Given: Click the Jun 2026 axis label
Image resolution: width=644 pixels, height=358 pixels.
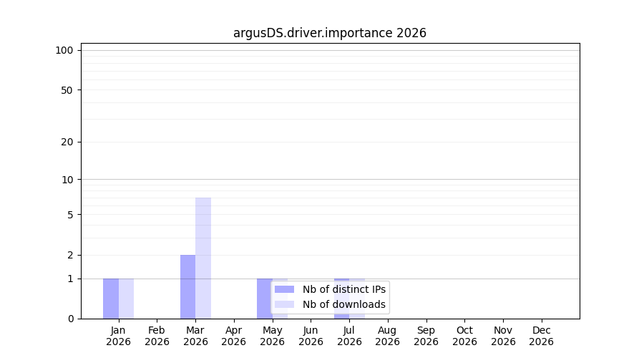Looking at the screenshot, I should (x=311, y=337).
